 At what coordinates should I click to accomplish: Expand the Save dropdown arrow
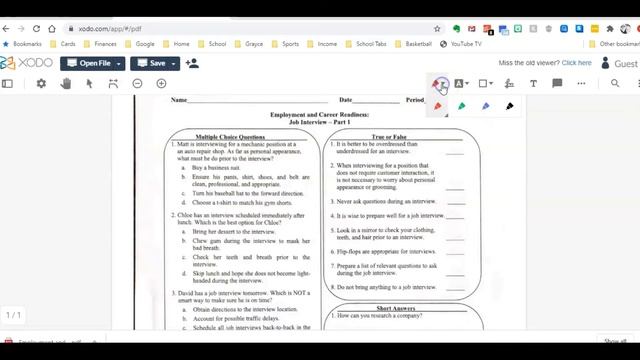tap(173, 64)
